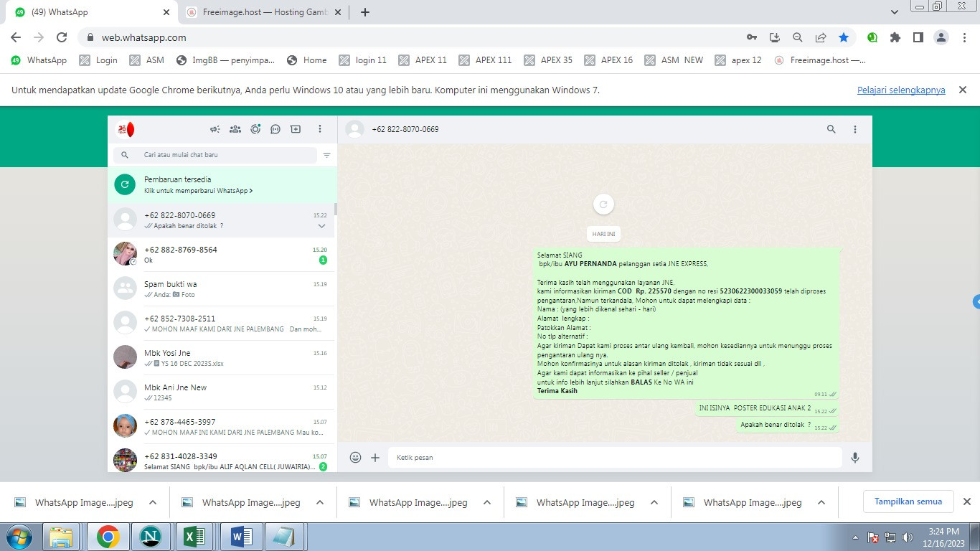Open WhatsApp Communities icon
Viewport: 980px width, 551px height.
tap(235, 129)
